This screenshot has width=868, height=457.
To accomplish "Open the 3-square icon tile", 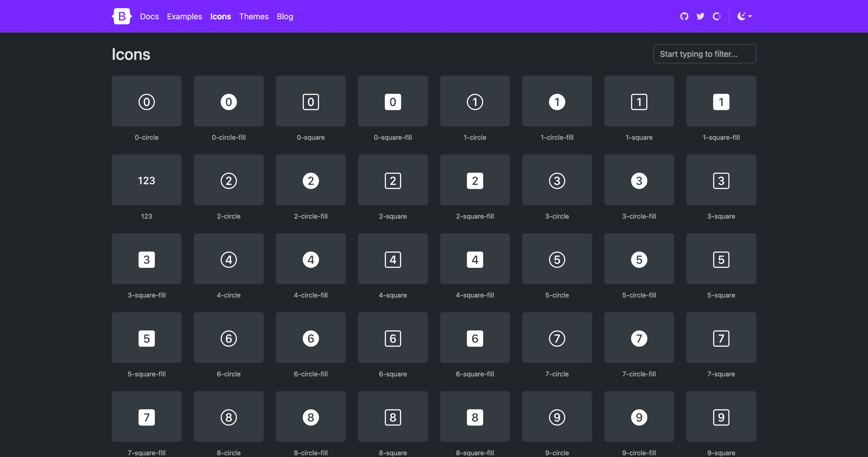I will 721,180.
